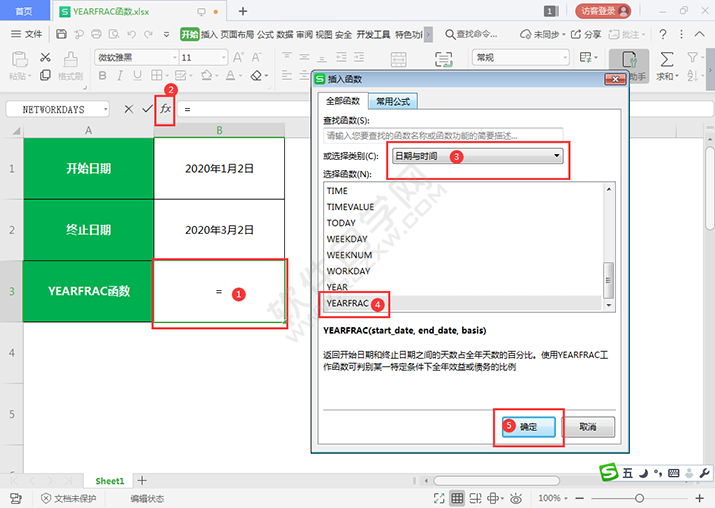Click the Undo arrow icon
Screen dimensions: 715x508
(x=132, y=34)
